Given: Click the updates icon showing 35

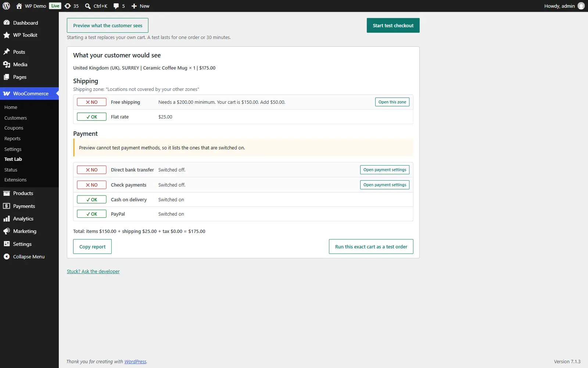Looking at the screenshot, I should (68, 6).
